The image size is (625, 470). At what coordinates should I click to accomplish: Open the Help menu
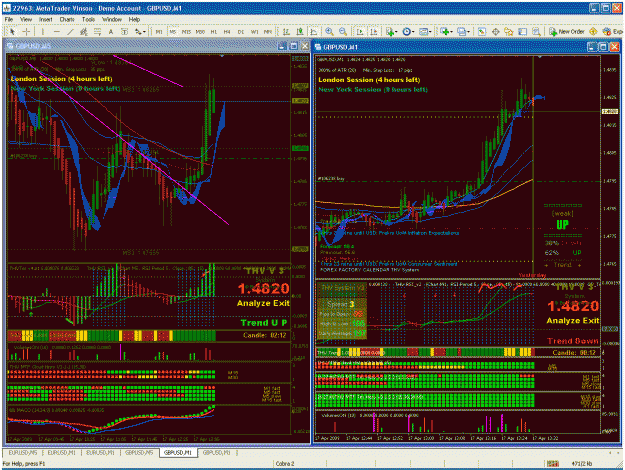134,19
